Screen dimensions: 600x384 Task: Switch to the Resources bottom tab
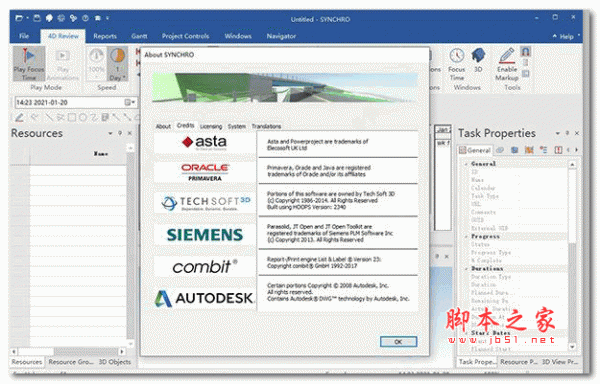[x=27, y=362]
